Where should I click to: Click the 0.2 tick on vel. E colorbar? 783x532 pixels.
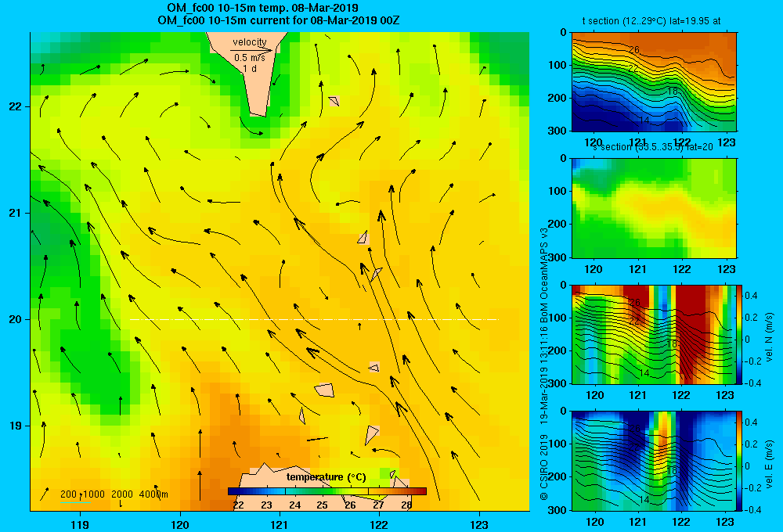tap(751, 444)
